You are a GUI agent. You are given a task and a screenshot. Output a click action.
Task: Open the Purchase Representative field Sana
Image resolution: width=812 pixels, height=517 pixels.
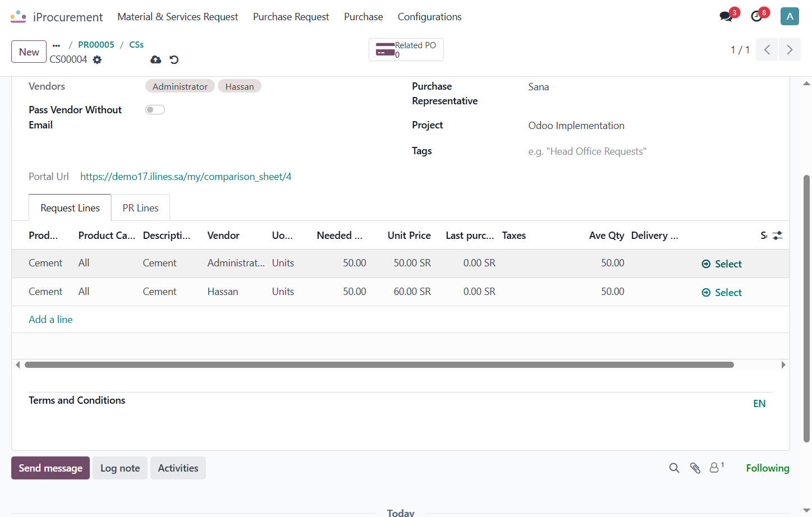point(539,87)
